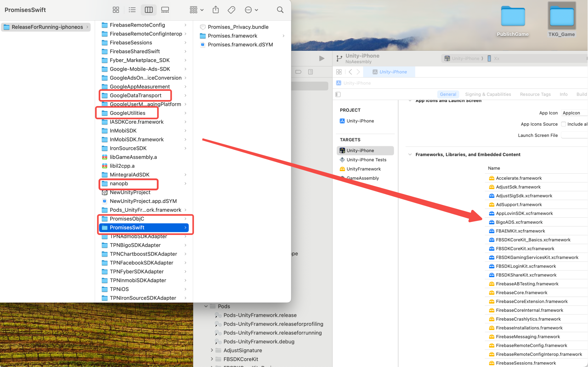
Task: Toggle the Xcode targets sidebar icon
Action: (x=338, y=94)
